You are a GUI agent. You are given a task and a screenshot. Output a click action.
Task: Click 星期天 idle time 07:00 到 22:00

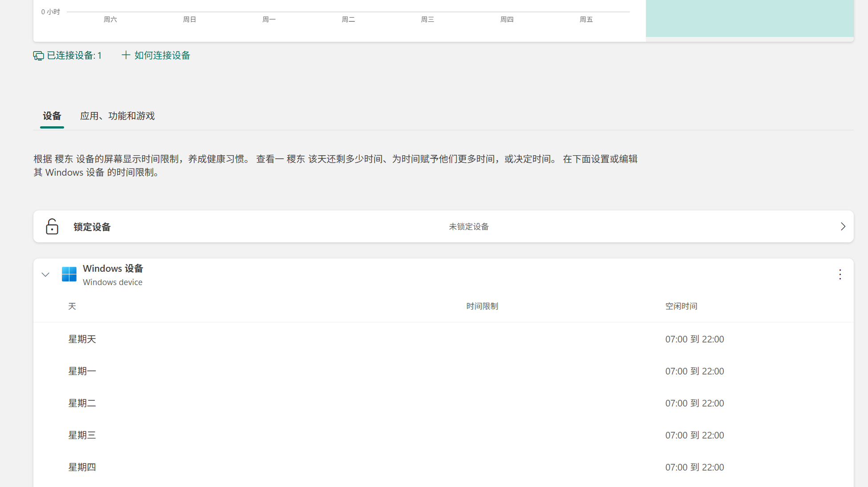(x=694, y=339)
